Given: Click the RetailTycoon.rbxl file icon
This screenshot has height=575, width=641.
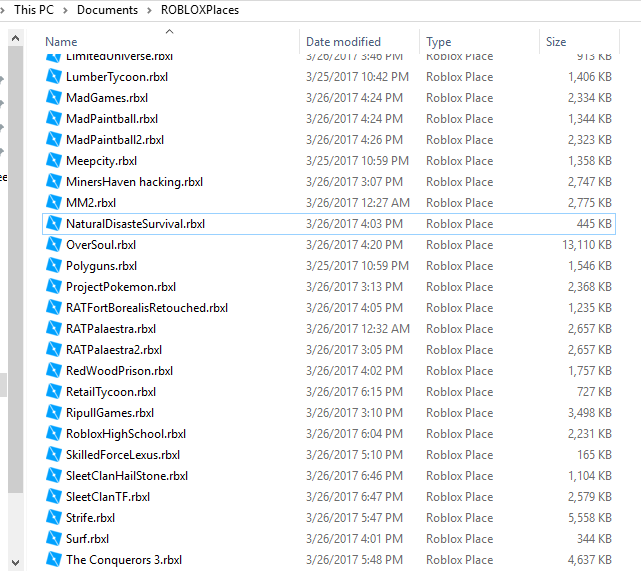Looking at the screenshot, I should [x=54, y=392].
